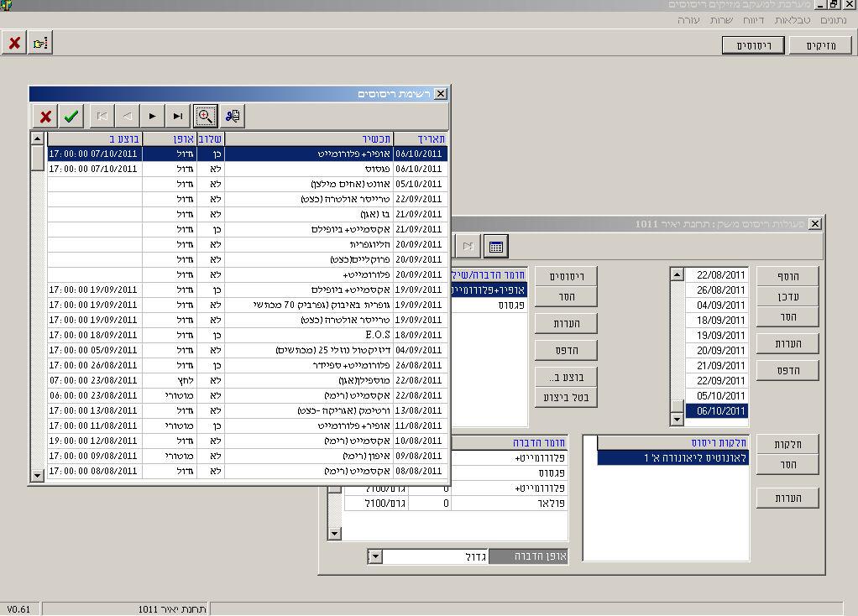
Task: Click the בוצע ב column header
Action: 95,139
